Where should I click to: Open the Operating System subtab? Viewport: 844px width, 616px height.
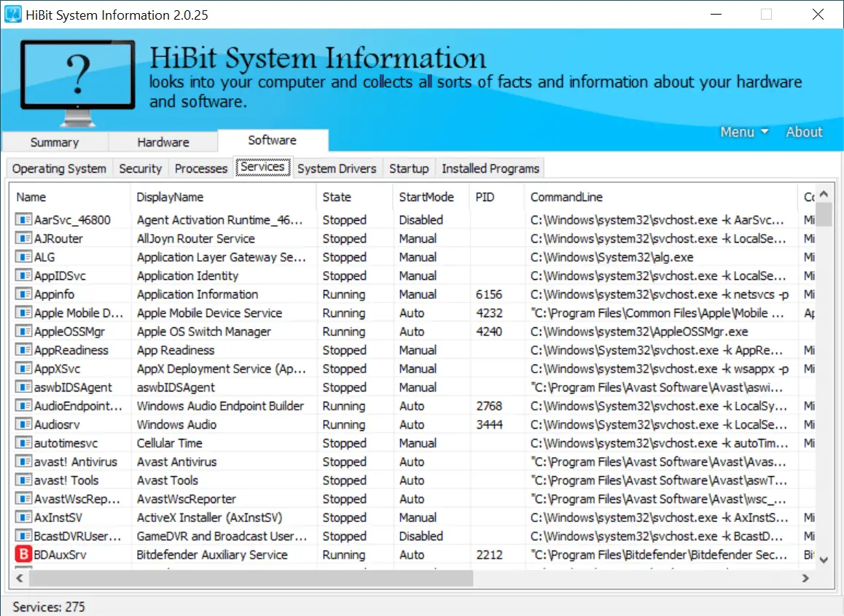coord(59,168)
